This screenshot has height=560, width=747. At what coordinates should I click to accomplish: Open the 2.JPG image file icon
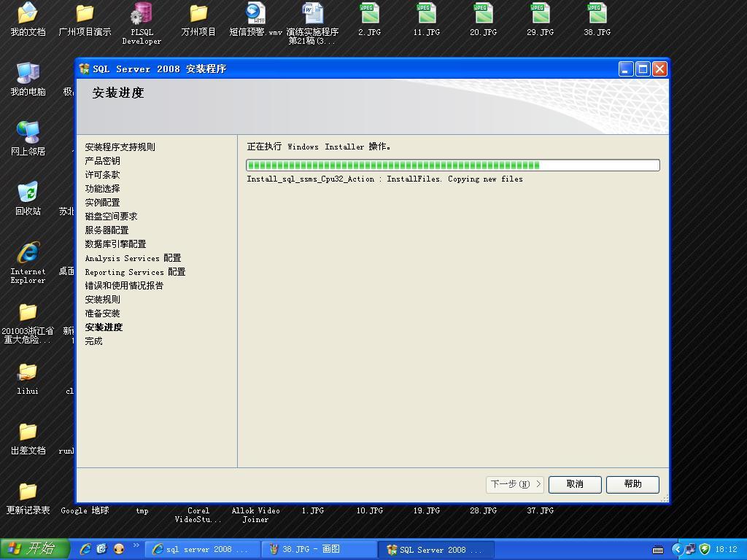369,15
